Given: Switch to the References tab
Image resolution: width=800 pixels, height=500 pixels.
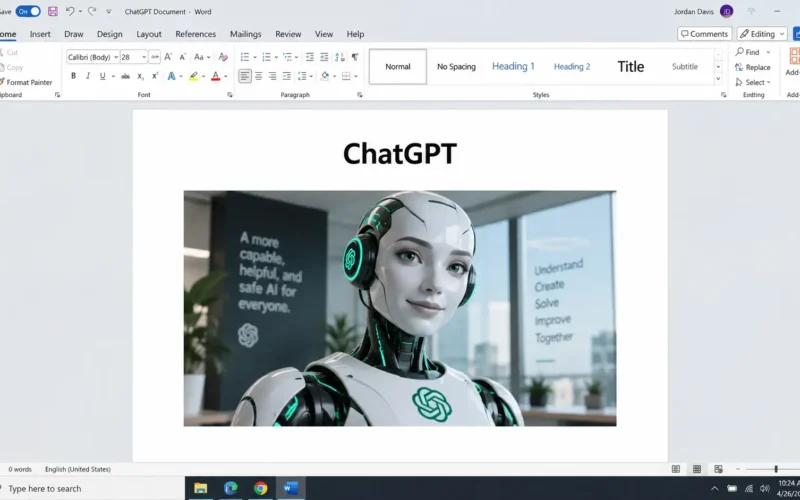Looking at the screenshot, I should coord(195,34).
